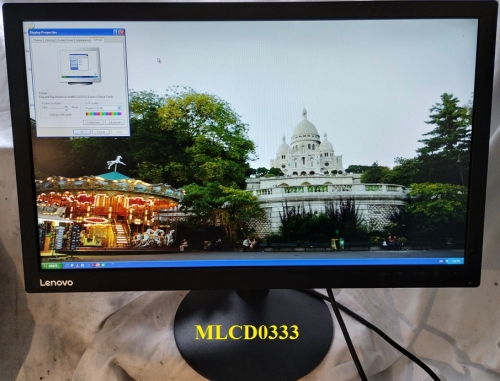Open the Themes tab in Display Properties
500x381 pixels.
pos(38,40)
